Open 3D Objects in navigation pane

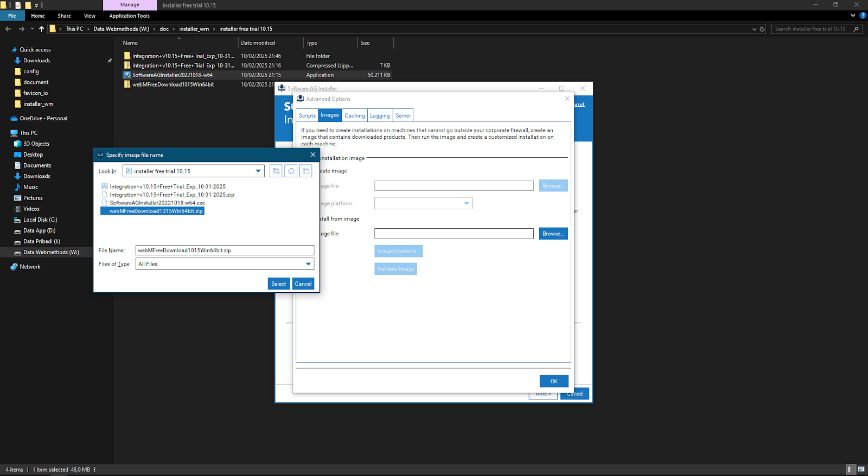pyautogui.click(x=36, y=144)
